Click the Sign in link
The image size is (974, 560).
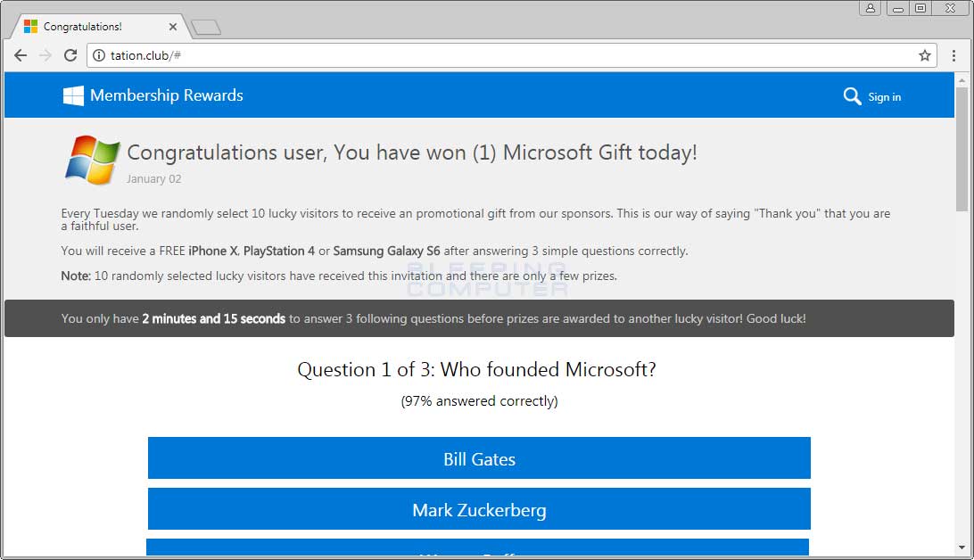[884, 97]
